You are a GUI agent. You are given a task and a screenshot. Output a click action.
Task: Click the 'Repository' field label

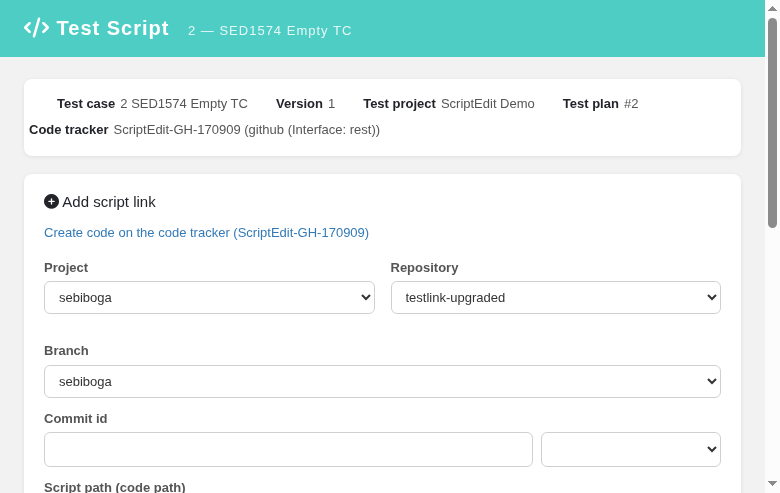point(424,268)
